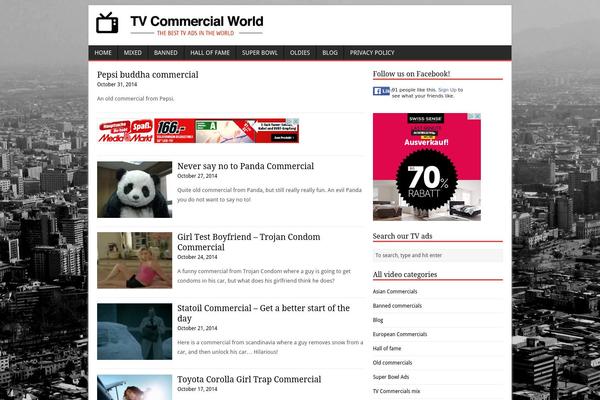The width and height of the screenshot is (600, 400).
Task: Open the Banned commercials category
Action: click(397, 306)
